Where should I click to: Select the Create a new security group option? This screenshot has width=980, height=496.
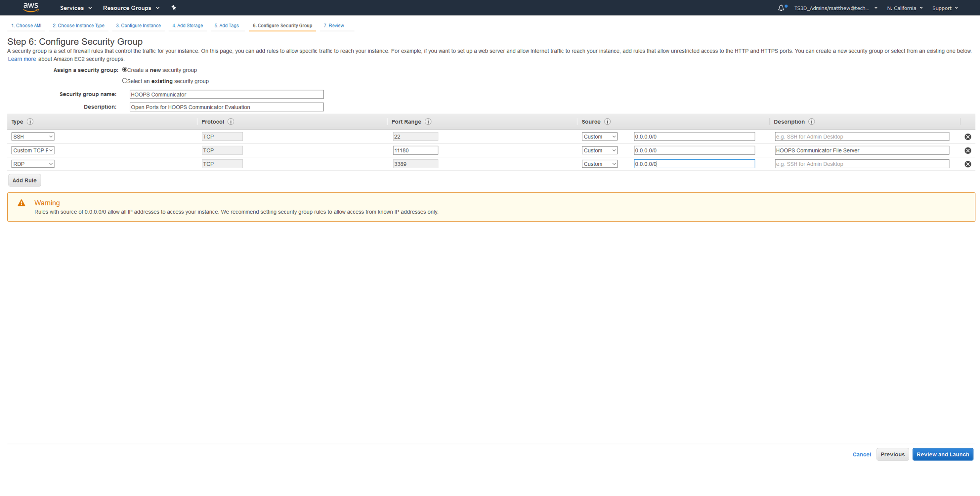[124, 69]
